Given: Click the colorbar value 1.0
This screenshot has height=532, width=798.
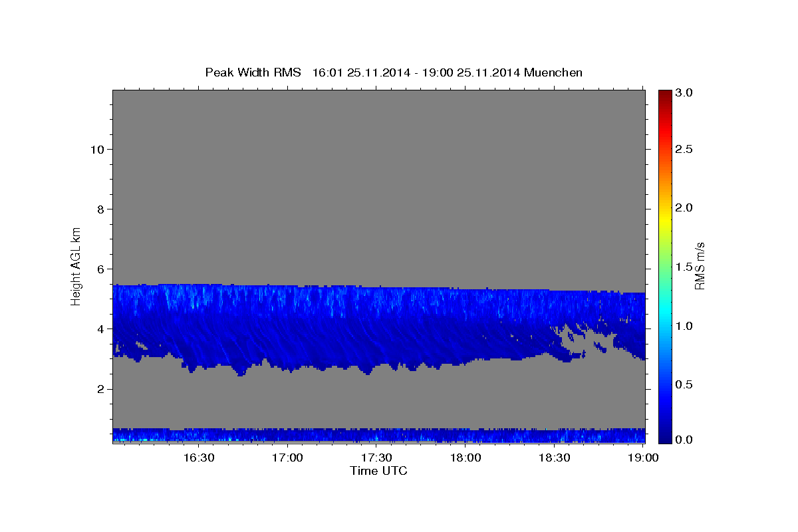Looking at the screenshot, I should tap(685, 326).
